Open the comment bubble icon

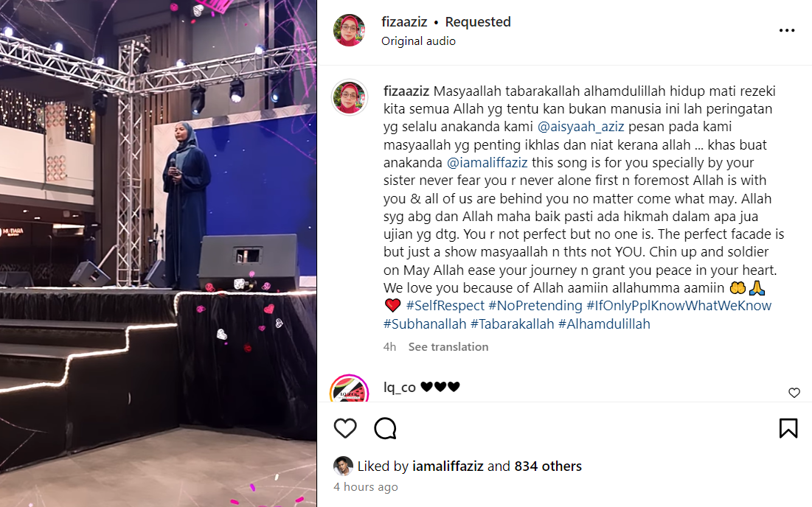[x=385, y=428]
